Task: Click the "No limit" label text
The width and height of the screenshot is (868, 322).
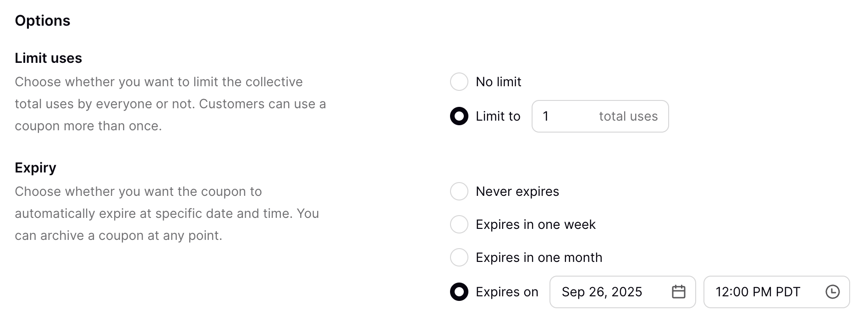Action: pyautogui.click(x=498, y=82)
